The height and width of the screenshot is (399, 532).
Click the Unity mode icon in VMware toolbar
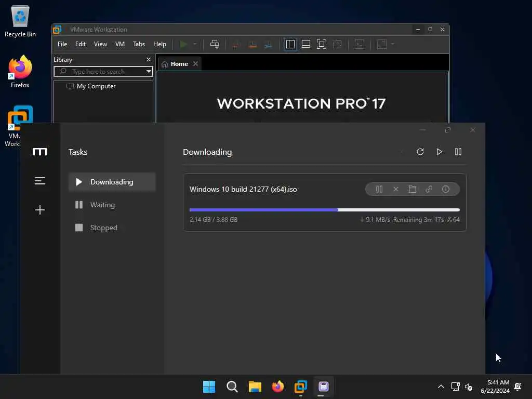(x=337, y=44)
